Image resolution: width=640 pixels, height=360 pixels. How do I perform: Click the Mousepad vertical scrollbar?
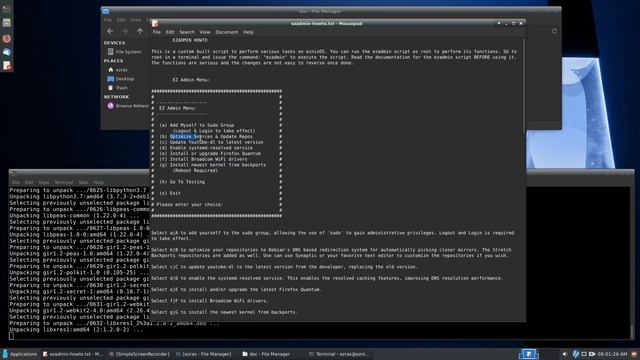(524, 86)
